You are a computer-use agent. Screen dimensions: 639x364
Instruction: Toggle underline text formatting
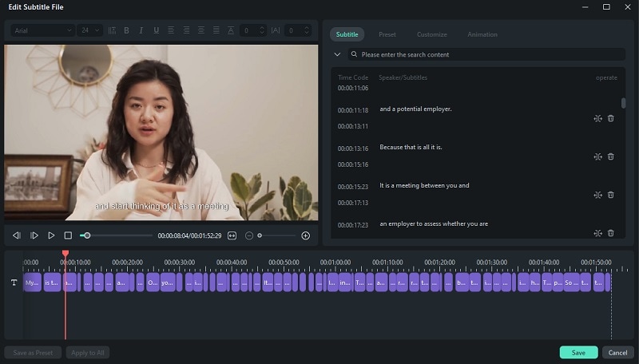[x=156, y=30]
